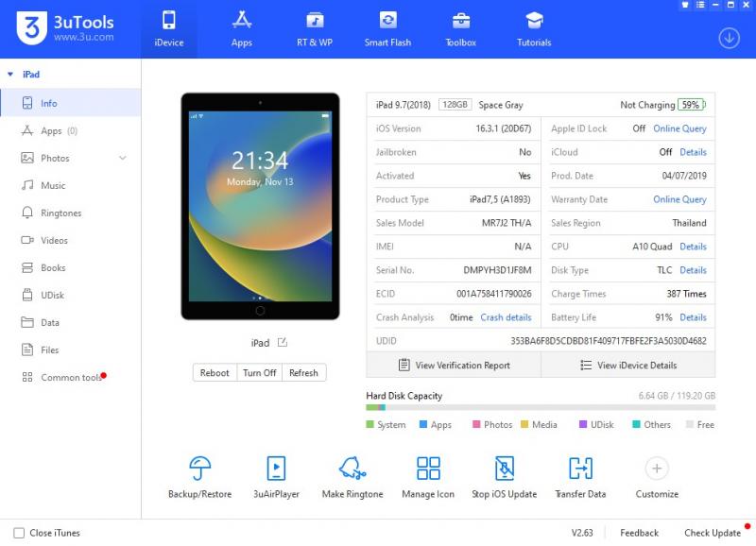Open the Crash details link
The height and width of the screenshot is (546, 756).
point(506,317)
